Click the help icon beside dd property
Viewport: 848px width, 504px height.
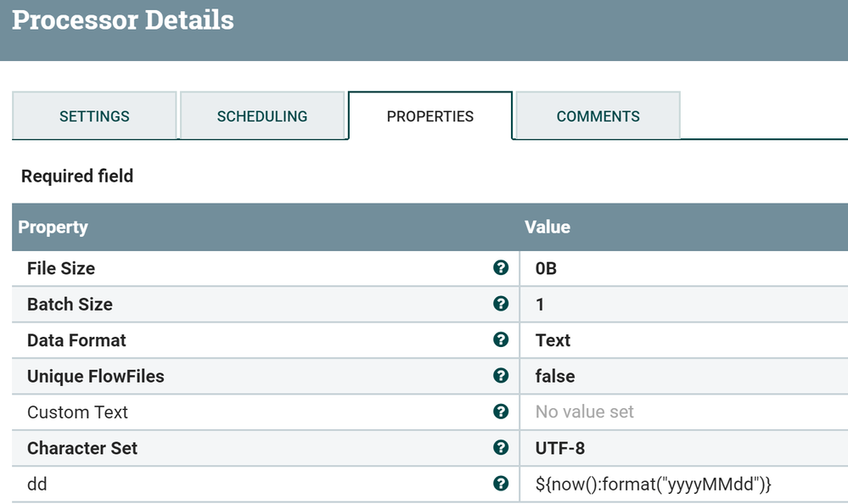501,484
